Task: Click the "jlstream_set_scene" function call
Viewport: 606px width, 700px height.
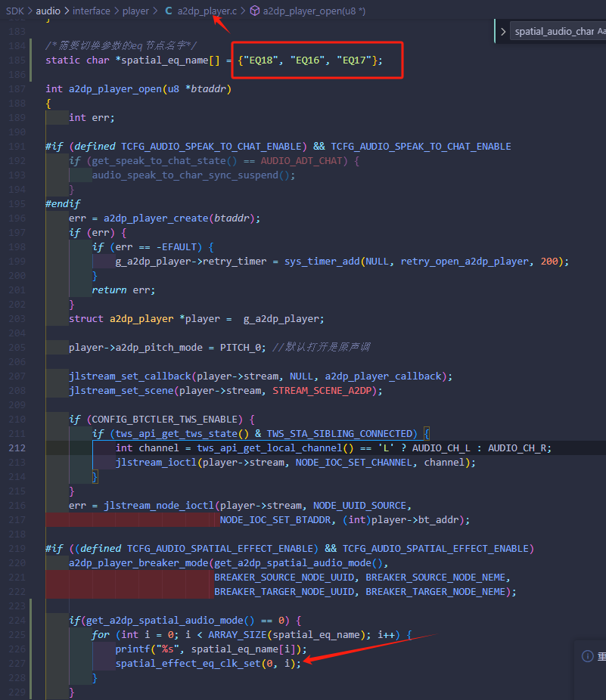Action: pyautogui.click(x=121, y=391)
